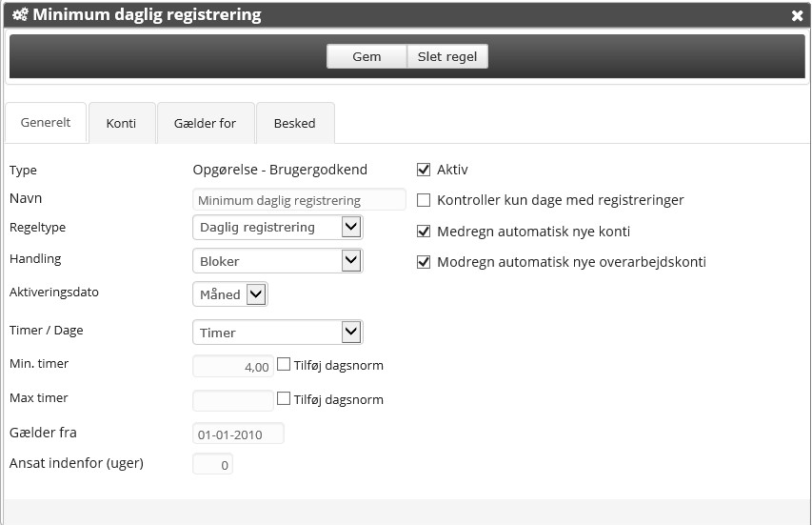Screen dimensions: 812x525
Task: Check Tilføj dagsnorm next to Min. timer
Action: point(284,364)
